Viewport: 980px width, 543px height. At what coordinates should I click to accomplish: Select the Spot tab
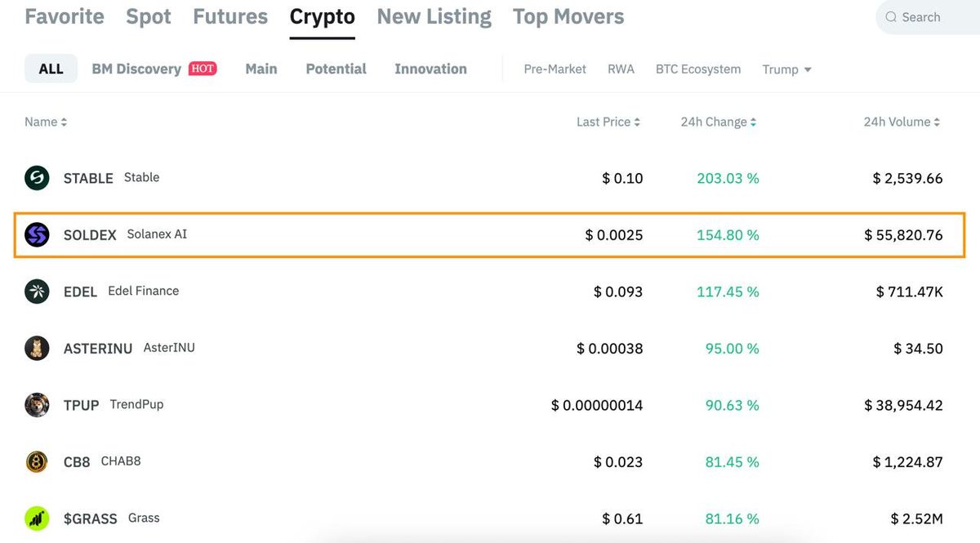click(148, 16)
